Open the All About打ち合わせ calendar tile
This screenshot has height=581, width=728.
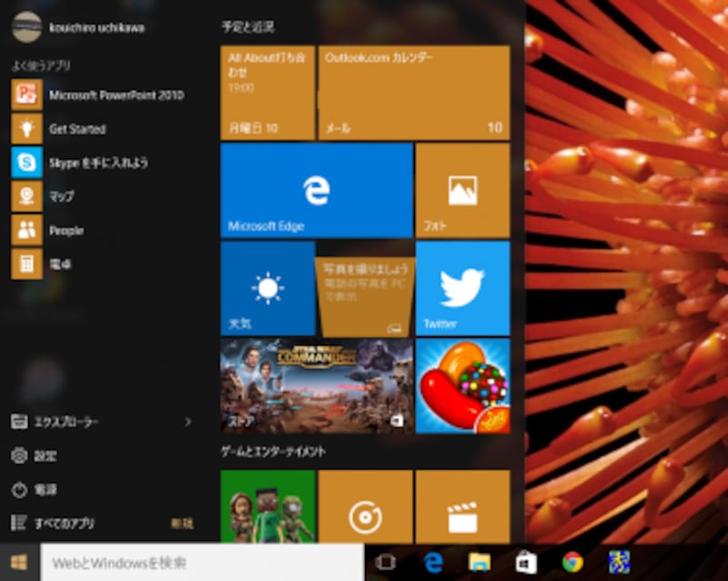tap(268, 93)
